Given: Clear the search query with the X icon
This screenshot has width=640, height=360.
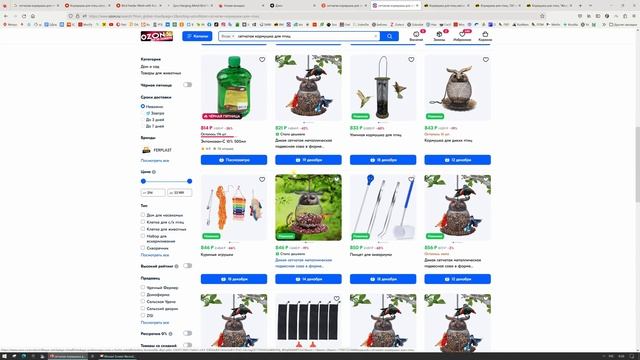Looking at the screenshot, I should 376,36.
